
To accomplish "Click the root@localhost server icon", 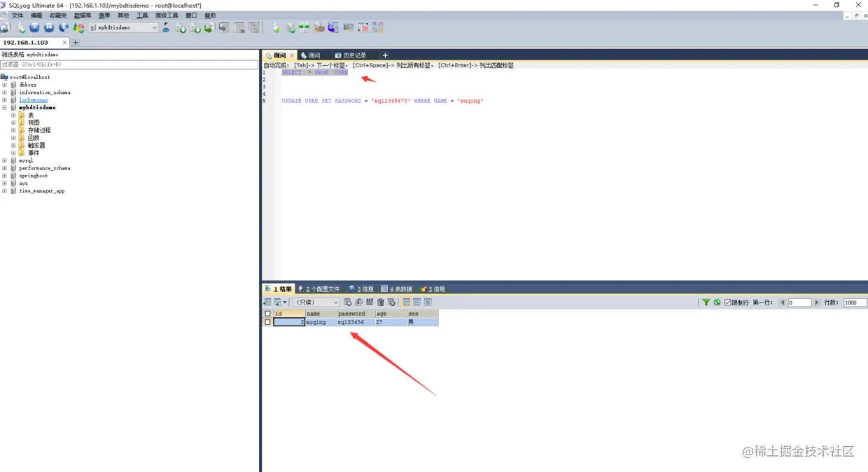I will (x=5, y=77).
